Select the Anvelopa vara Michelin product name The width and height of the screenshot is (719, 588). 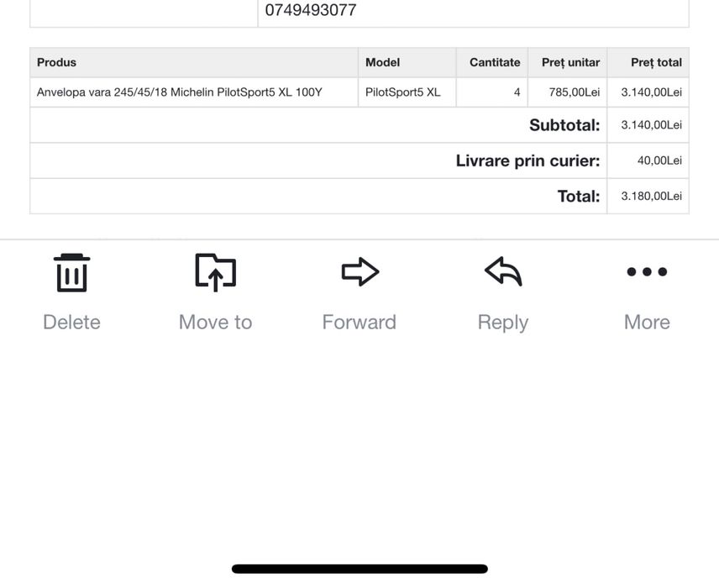pyautogui.click(x=179, y=92)
